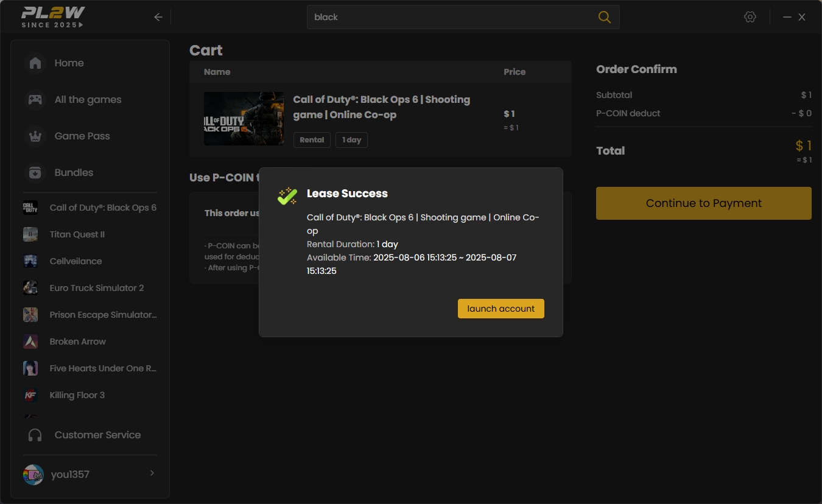
Task: Open settings via the gear icon
Action: [x=750, y=17]
